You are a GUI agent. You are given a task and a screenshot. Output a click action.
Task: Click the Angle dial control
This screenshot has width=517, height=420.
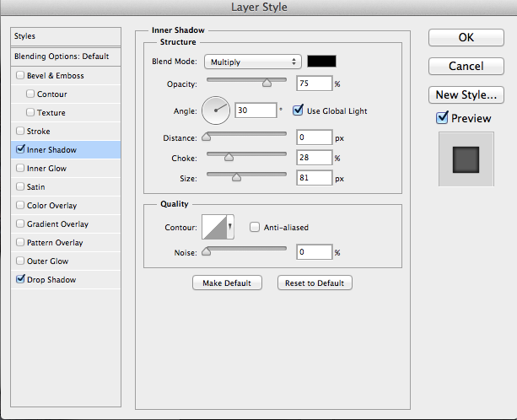(x=216, y=110)
